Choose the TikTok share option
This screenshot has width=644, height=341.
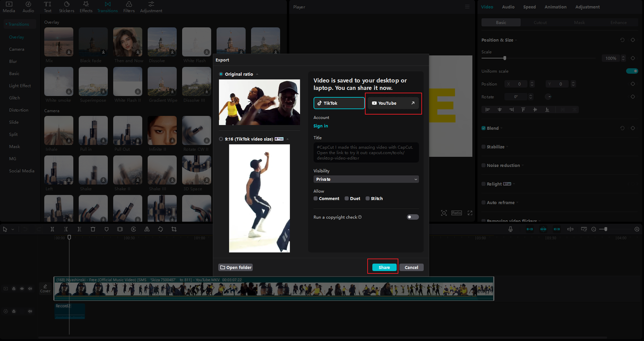[x=339, y=103]
